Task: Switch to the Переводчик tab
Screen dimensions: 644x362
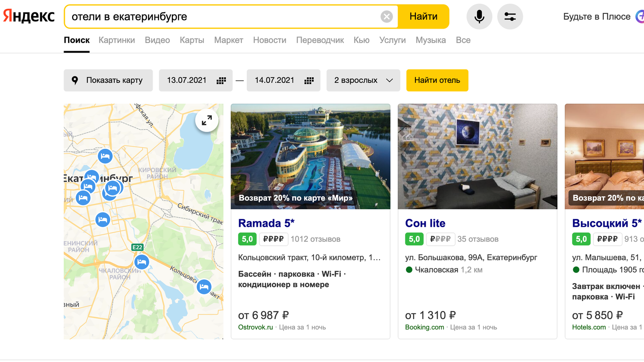Action: (x=320, y=40)
